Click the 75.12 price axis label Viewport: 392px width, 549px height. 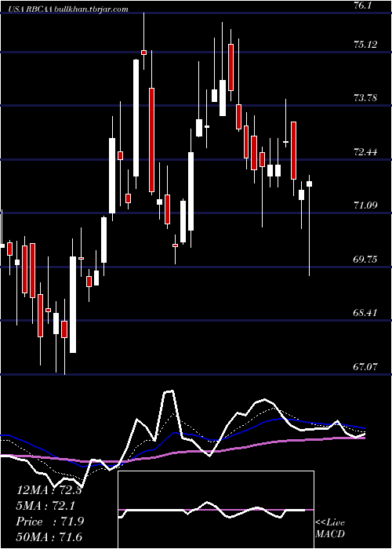pyautogui.click(x=365, y=45)
